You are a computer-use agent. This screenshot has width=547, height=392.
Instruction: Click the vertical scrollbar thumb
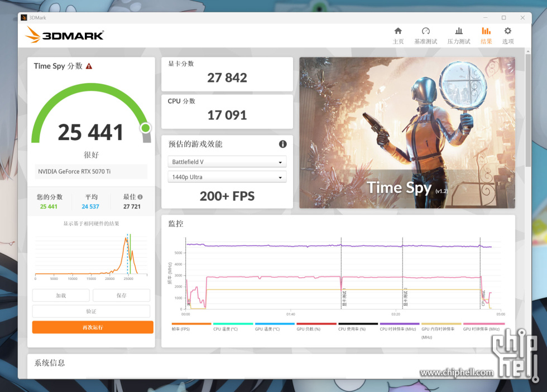click(x=528, y=110)
